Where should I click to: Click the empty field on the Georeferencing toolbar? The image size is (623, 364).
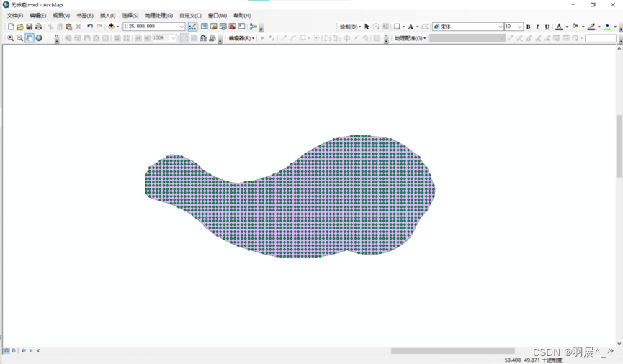[x=601, y=38]
